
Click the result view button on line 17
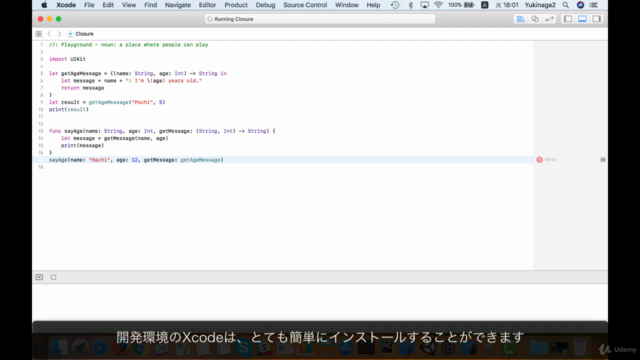(x=603, y=160)
